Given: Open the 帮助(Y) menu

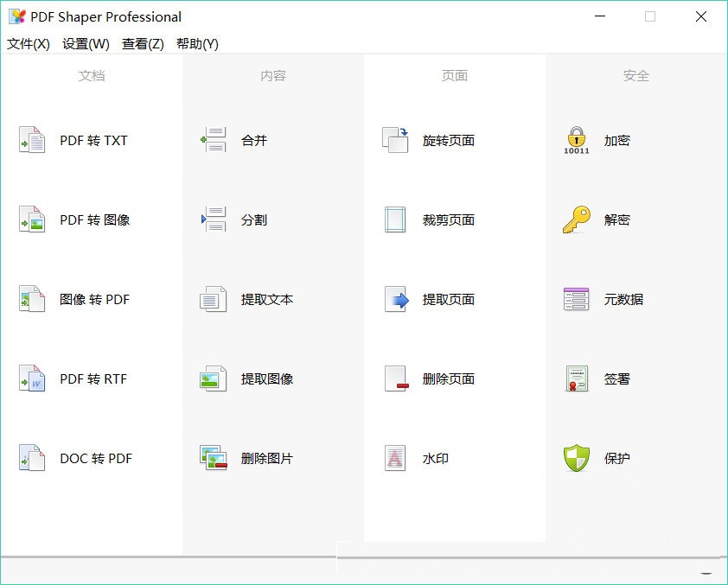Looking at the screenshot, I should click(x=197, y=43).
